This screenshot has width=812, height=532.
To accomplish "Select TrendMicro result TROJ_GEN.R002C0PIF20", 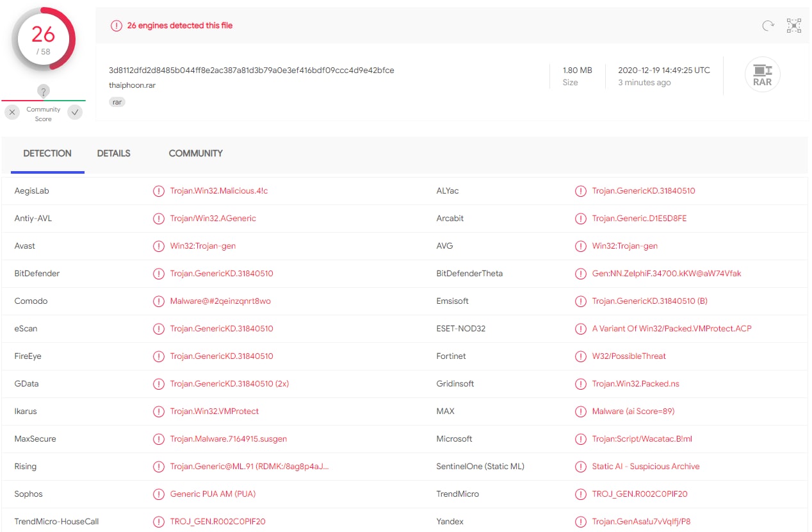I will [640, 494].
